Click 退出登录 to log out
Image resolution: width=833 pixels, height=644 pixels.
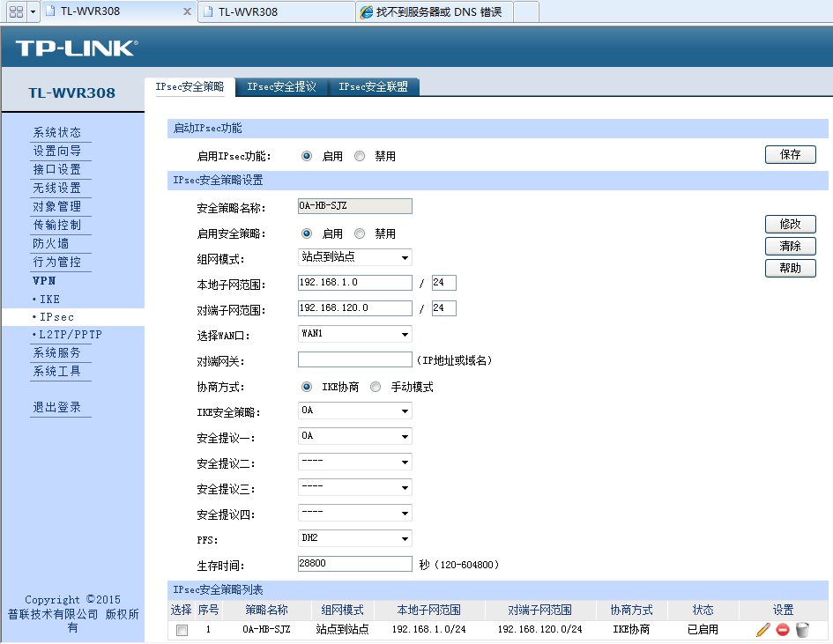point(56,407)
